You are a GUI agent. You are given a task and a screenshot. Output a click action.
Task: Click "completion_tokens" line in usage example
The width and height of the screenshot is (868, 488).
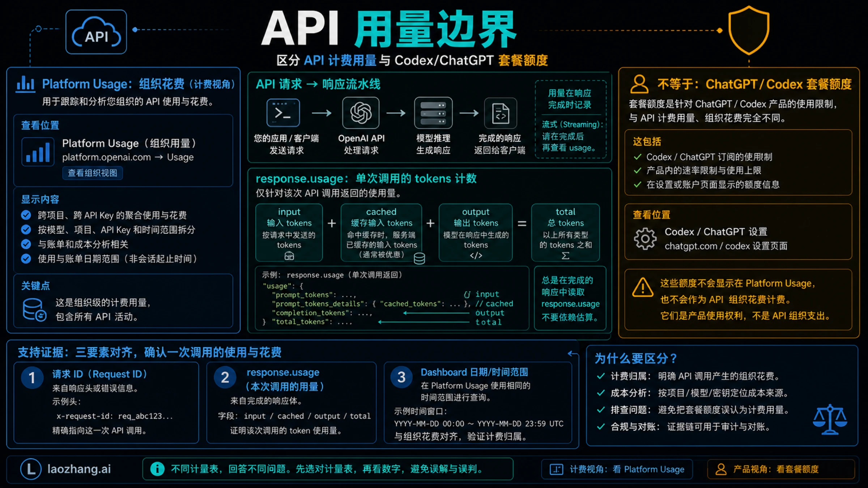322,313
